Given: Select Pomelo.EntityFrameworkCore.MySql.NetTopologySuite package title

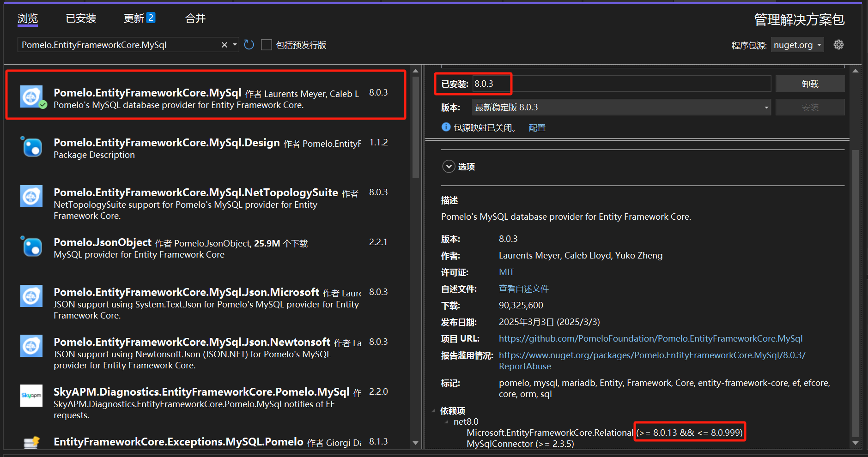Looking at the screenshot, I should (x=196, y=192).
